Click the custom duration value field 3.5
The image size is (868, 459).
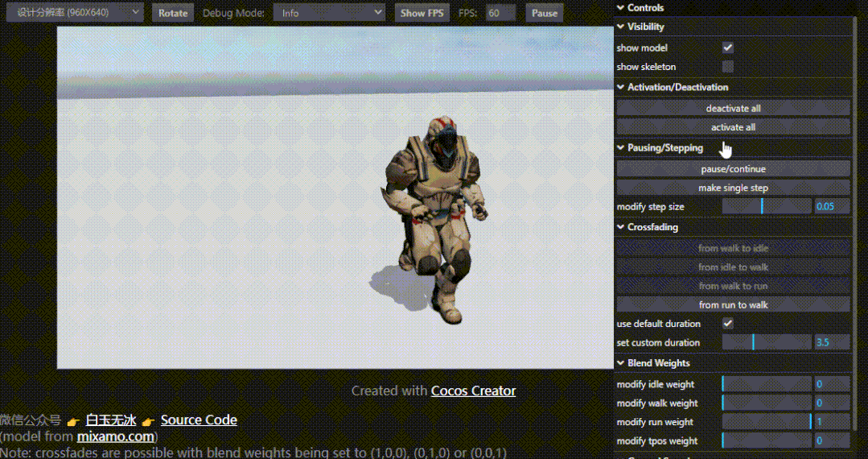pyautogui.click(x=832, y=342)
